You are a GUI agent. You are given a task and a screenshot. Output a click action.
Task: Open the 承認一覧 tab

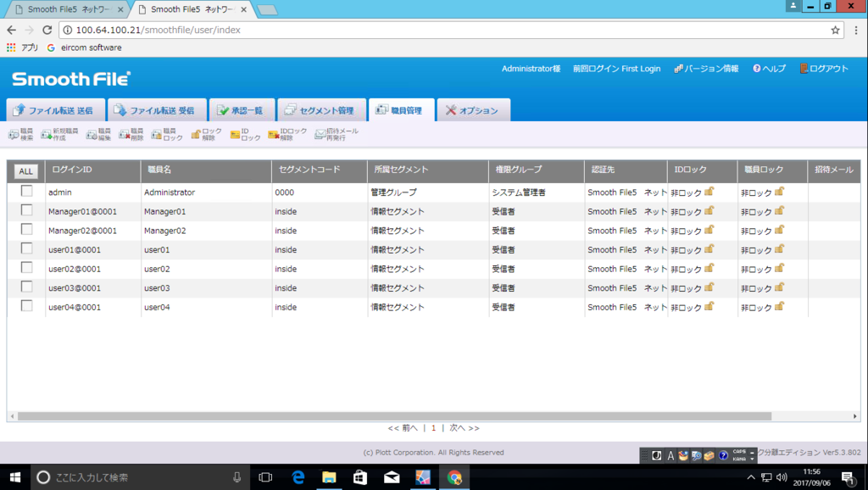pos(242,110)
